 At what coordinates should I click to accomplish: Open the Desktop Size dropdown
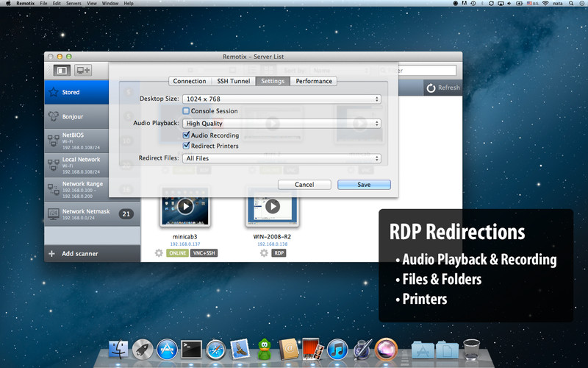(282, 99)
